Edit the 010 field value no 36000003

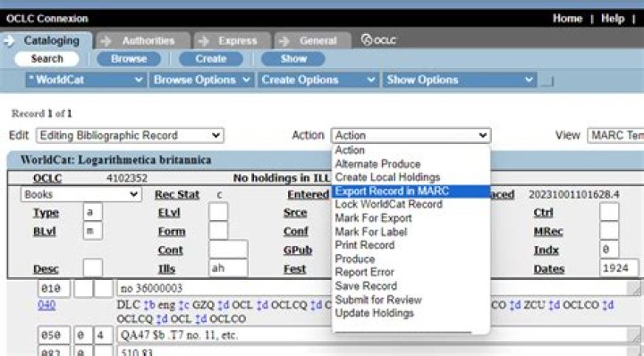377,289
